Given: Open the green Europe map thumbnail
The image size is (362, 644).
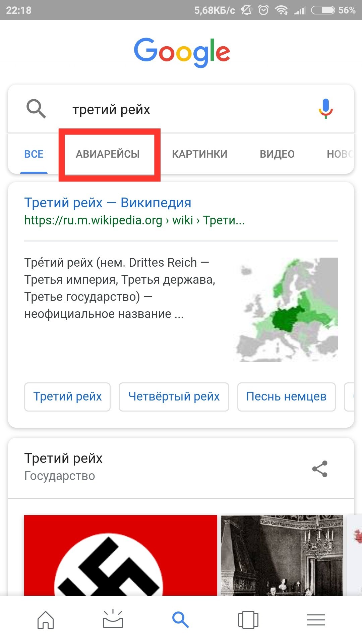Looking at the screenshot, I should [286, 310].
